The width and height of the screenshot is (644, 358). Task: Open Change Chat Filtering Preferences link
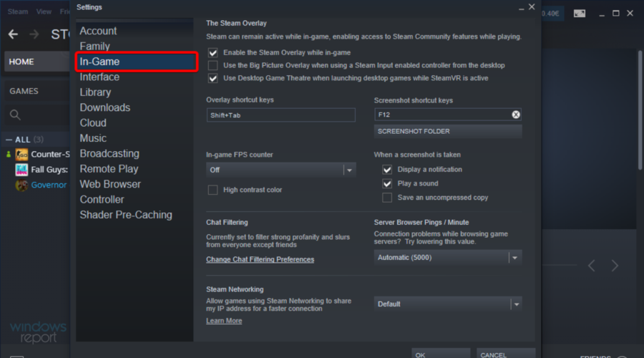260,259
